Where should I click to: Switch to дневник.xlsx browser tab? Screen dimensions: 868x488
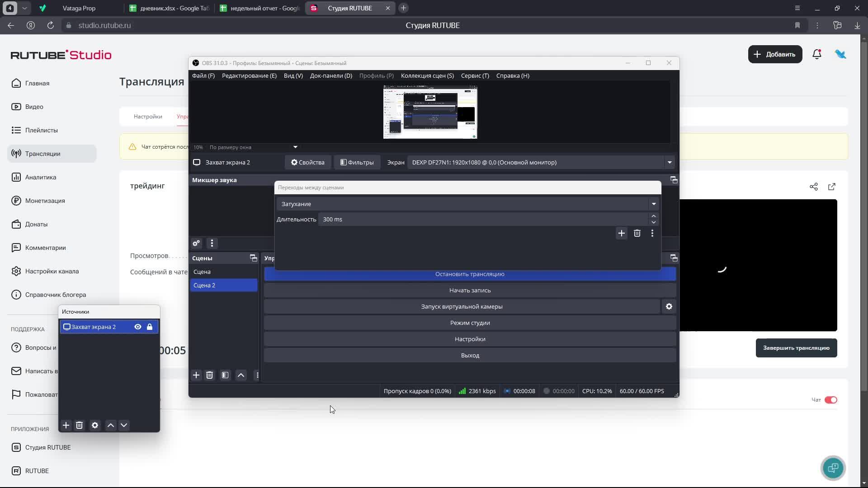170,8
